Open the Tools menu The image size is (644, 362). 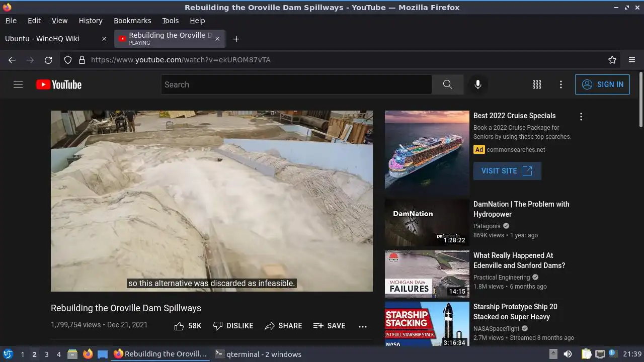(x=171, y=21)
